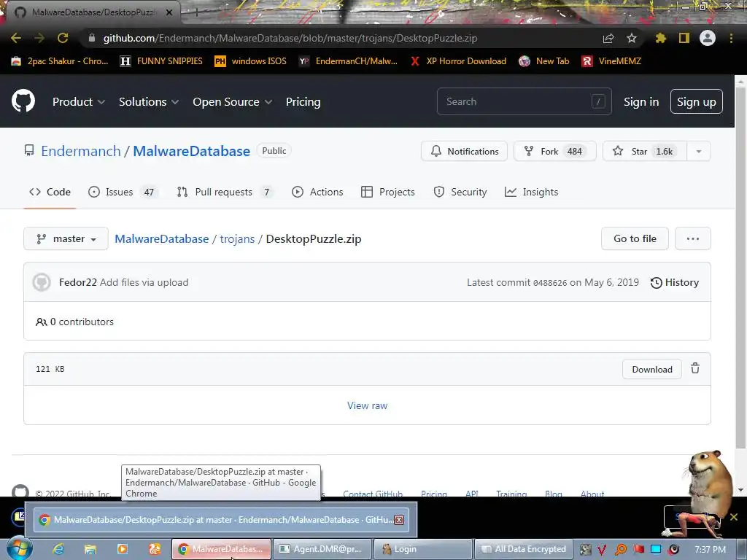This screenshot has width=747, height=560.
Task: Switch to the Login taskbar window
Action: click(422, 549)
